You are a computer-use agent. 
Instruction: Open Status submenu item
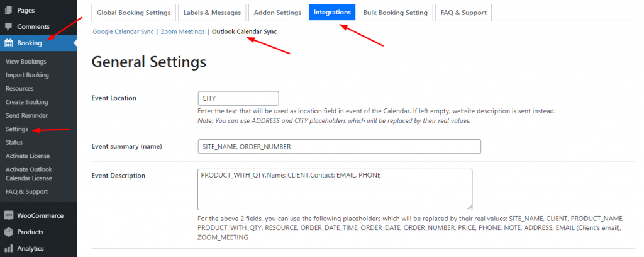click(x=14, y=142)
